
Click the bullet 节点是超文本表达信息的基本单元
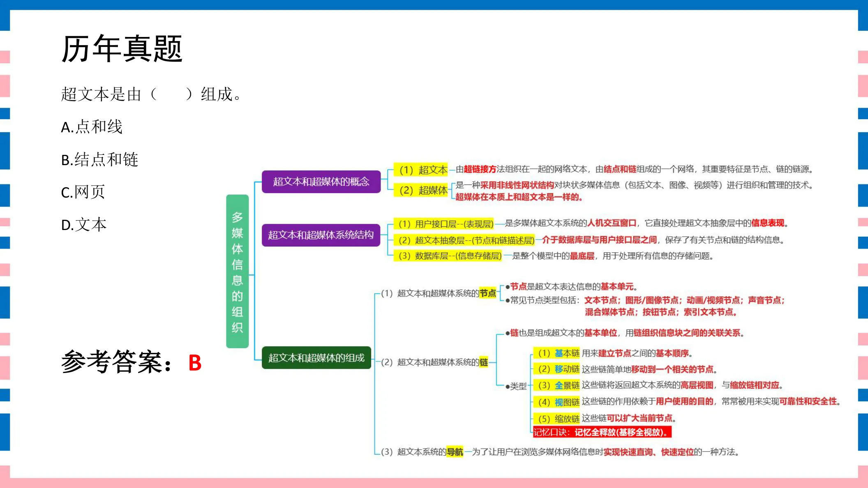click(572, 287)
